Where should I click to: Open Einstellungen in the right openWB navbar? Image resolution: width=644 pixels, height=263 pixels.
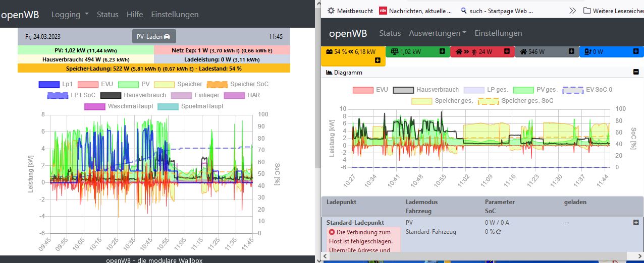pyautogui.click(x=498, y=33)
